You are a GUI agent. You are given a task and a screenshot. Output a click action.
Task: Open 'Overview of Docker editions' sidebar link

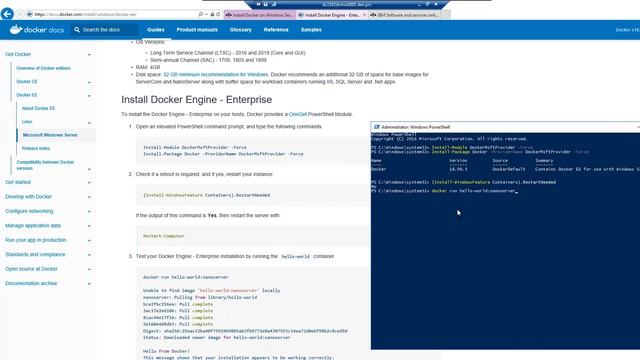tap(43, 68)
